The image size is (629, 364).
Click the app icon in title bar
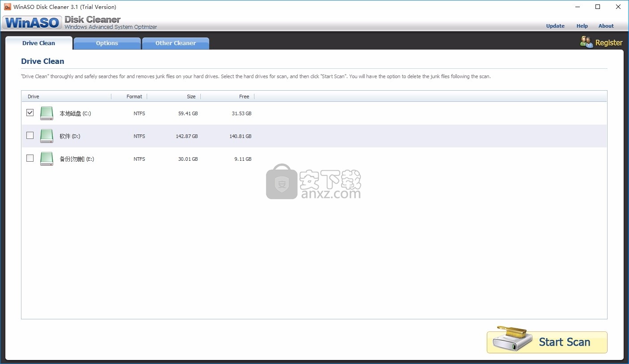[x=7, y=7]
